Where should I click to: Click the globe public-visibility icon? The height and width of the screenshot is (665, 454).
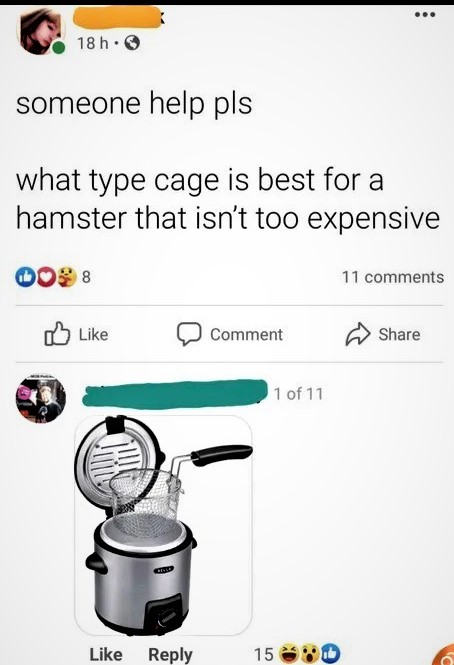[x=132, y=43]
